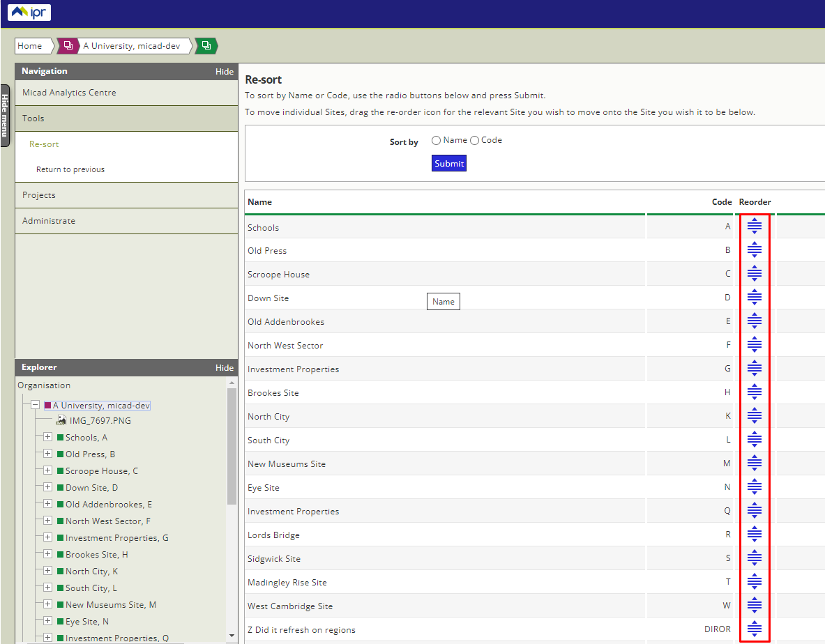
Task: Click the reorder icon for West Cambridge Site
Action: [754, 606]
